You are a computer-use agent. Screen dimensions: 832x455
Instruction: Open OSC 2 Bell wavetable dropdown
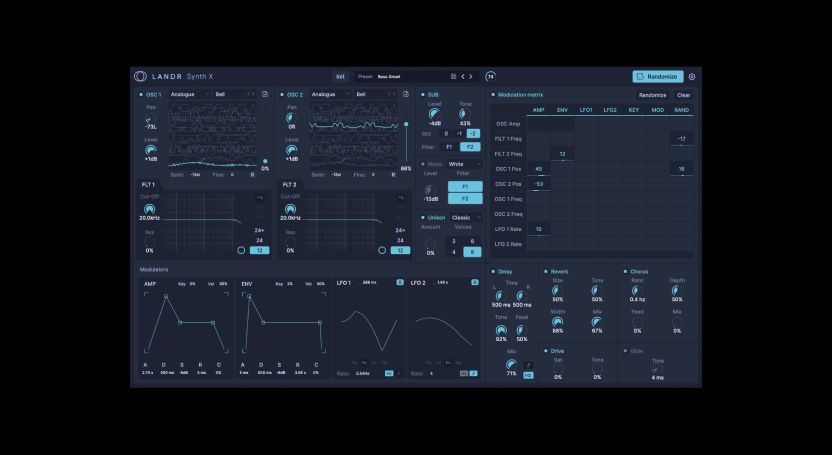pyautogui.click(x=376, y=94)
